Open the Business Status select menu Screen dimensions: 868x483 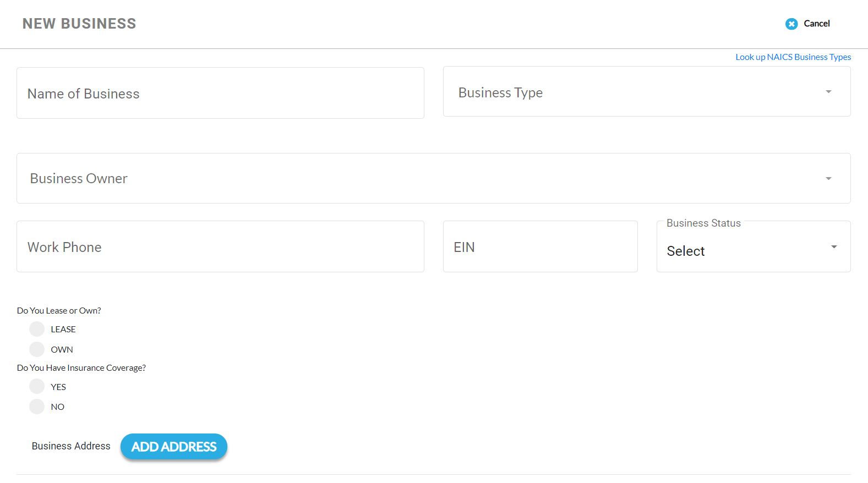(743, 250)
